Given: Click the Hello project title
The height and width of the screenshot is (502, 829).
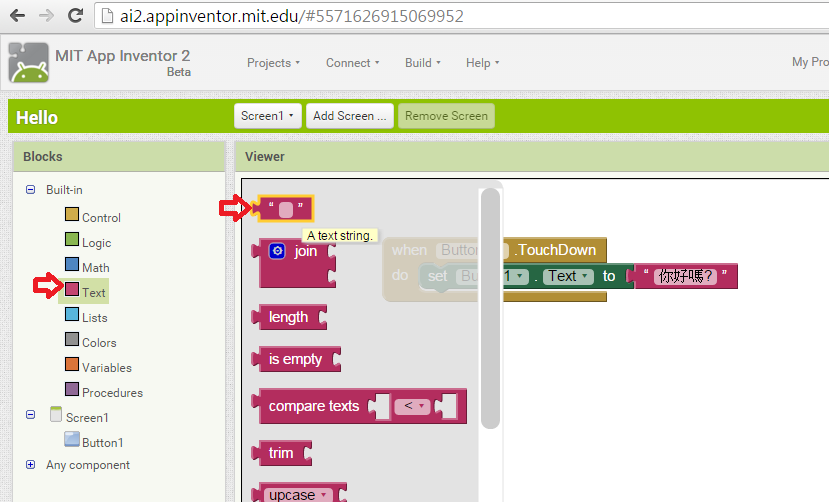Looking at the screenshot, I should pyautogui.click(x=36, y=117).
